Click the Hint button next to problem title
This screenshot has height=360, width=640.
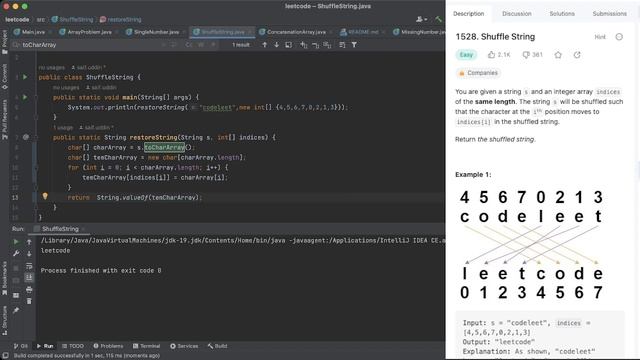tap(600, 37)
